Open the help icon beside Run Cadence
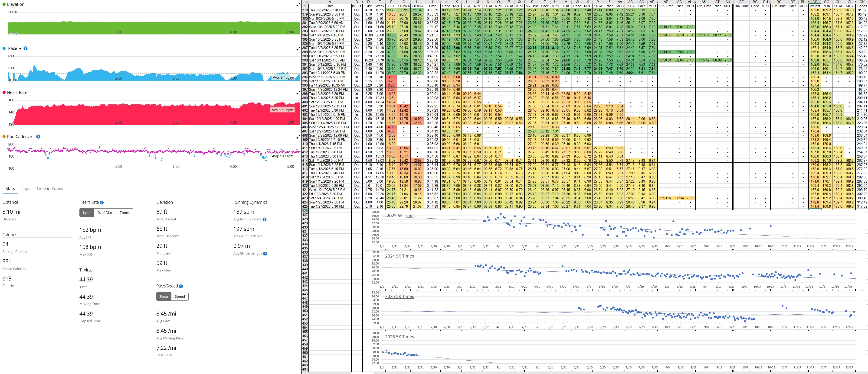 point(38,137)
